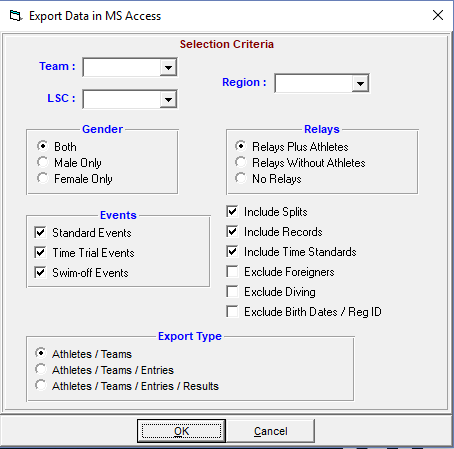Open the Team dropdown list

(x=168, y=67)
